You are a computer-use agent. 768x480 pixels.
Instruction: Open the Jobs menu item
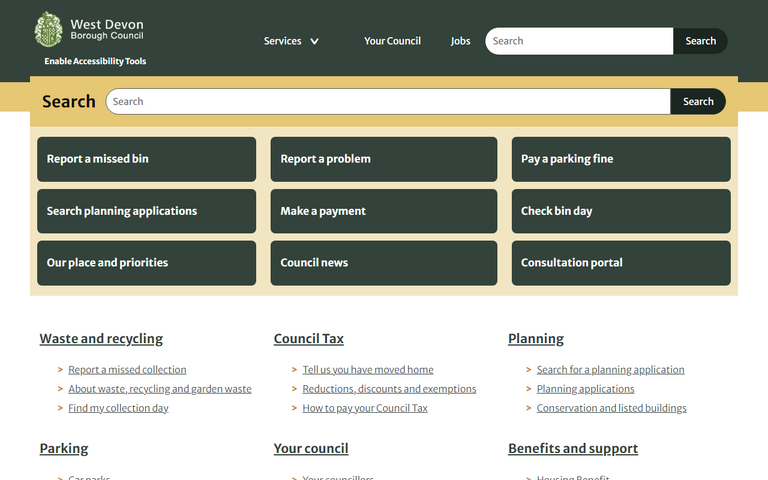[x=460, y=41]
